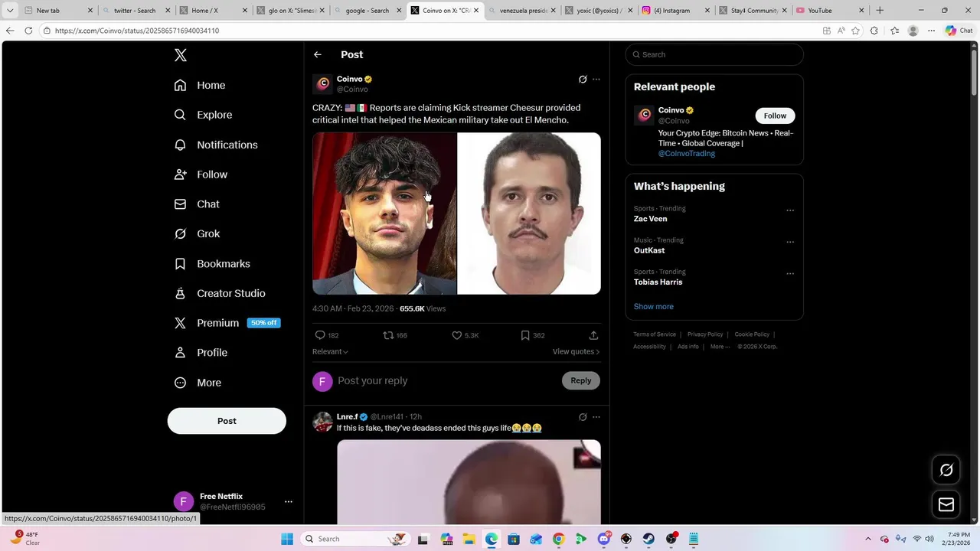This screenshot has height=551, width=980.
Task: Open the Premium page
Action: click(227, 323)
